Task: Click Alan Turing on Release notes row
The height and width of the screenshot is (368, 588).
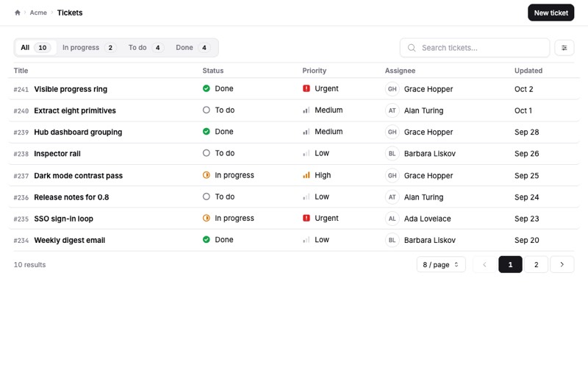Action: (x=424, y=197)
